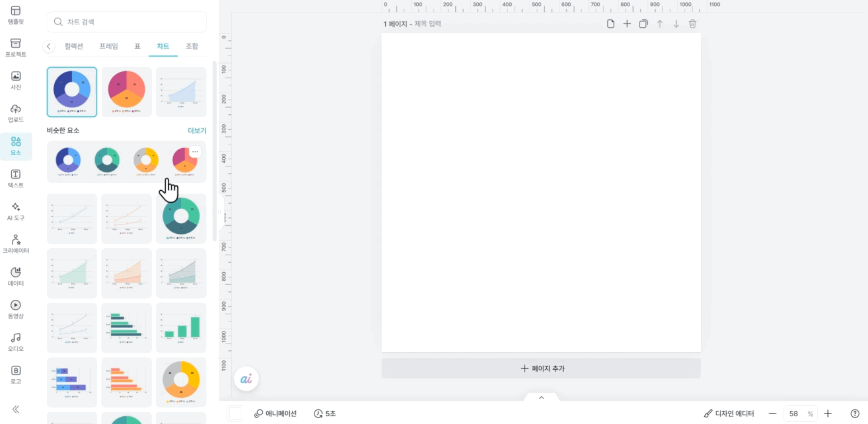Viewport: 868px width, 424px height.
Task: Select the green horizontal bar chart thumbnail
Action: pos(127,328)
